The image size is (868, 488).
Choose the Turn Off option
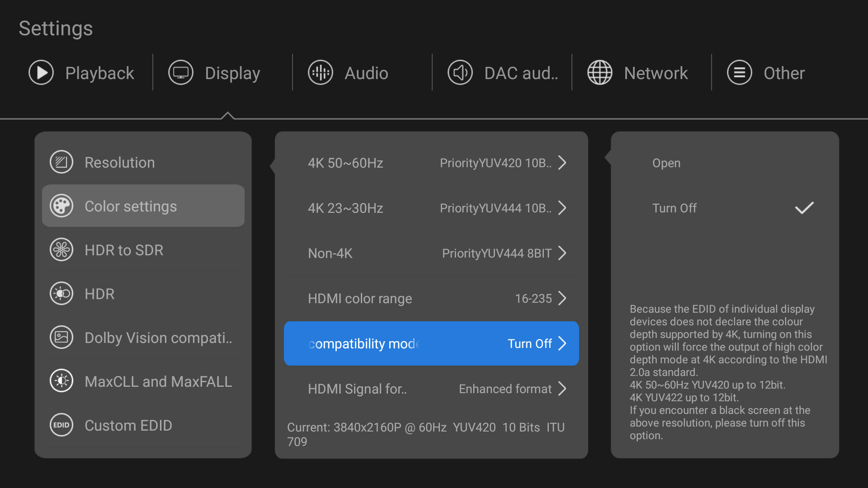pos(725,208)
